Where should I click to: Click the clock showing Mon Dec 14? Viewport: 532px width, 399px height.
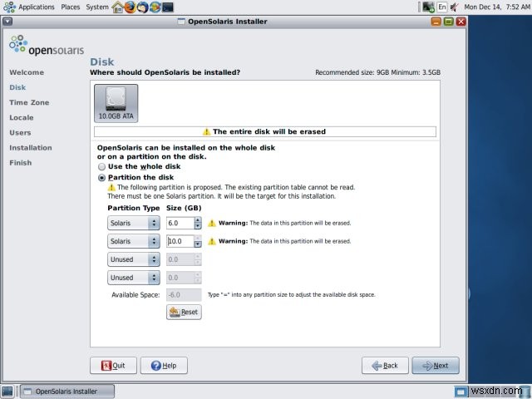[x=497, y=7]
